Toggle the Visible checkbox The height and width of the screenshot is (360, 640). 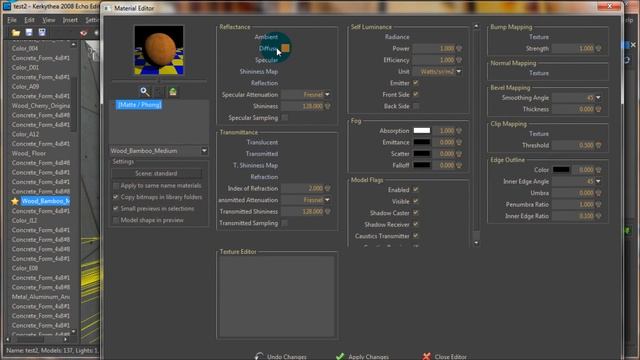[416, 201]
